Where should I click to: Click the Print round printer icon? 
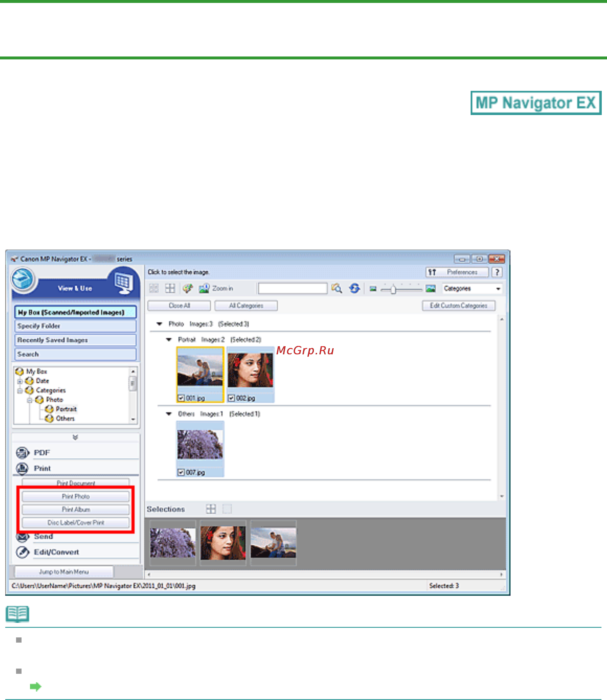23,469
